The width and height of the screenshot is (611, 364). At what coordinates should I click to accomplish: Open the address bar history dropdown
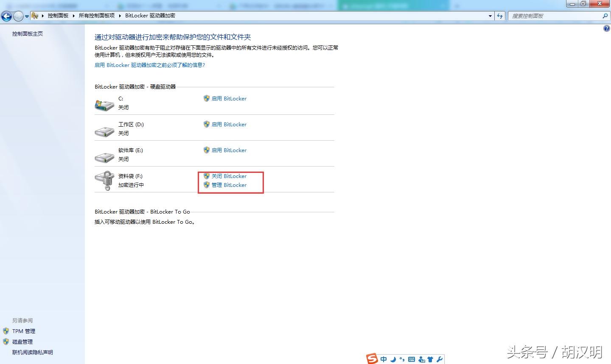(490, 16)
